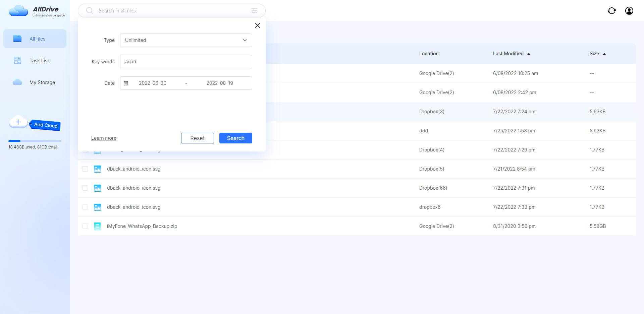This screenshot has width=644, height=314.
Task: Focus the Search in all files box
Action: (x=172, y=11)
